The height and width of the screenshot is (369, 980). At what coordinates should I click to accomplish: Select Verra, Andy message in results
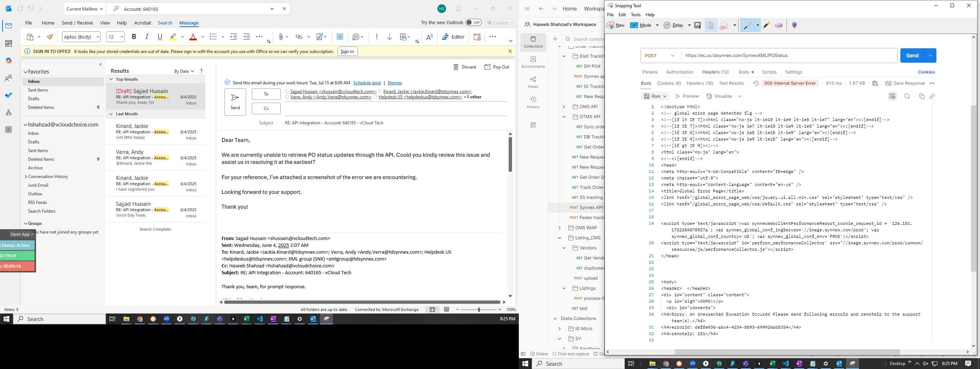(156, 158)
